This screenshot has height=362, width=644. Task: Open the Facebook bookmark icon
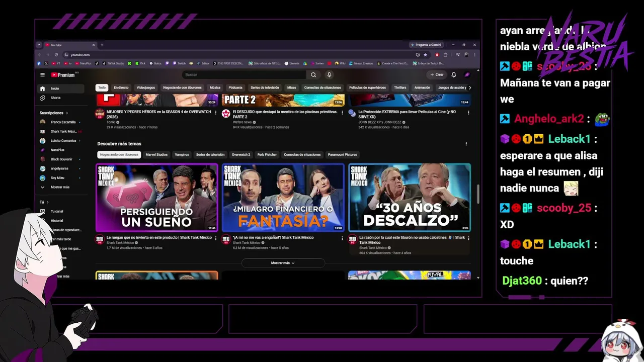tap(39, 63)
